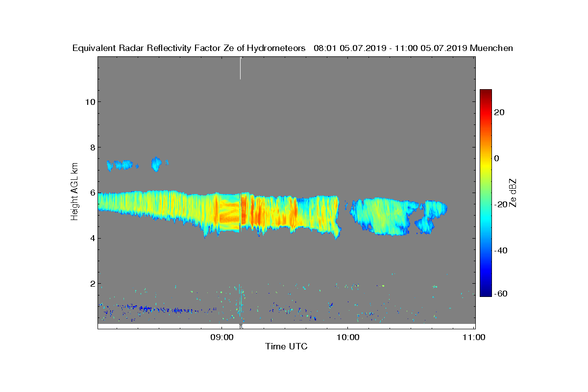Click the "10:00" time tick label
This screenshot has height=392, width=588.
coord(347,337)
